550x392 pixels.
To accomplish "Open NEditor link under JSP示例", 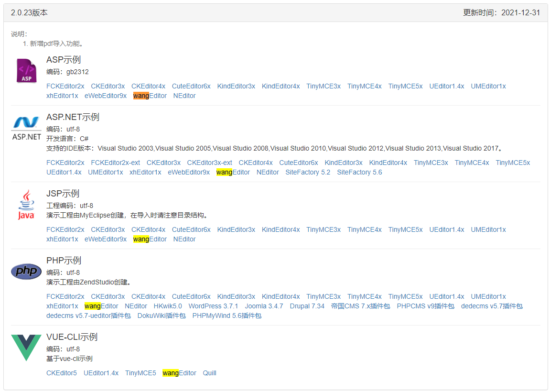I will (184, 240).
